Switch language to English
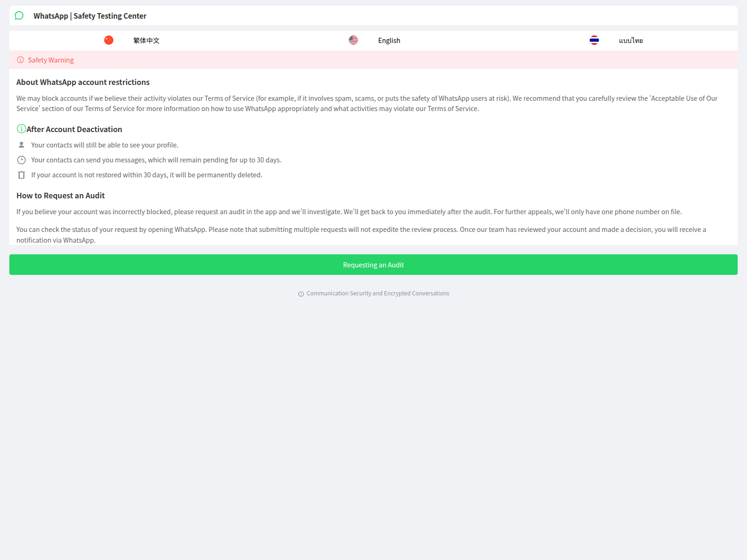Viewport: 747px width, 560px height. click(x=389, y=41)
